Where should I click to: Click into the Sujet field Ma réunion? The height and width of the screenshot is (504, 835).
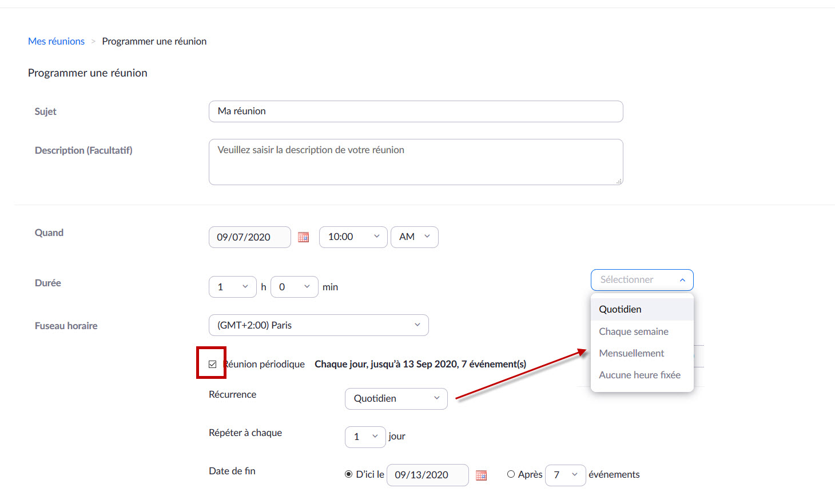point(416,111)
